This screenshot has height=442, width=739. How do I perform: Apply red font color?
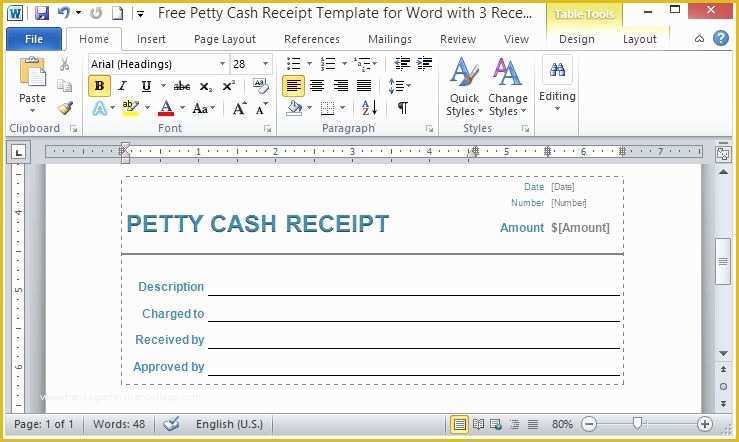click(166, 108)
